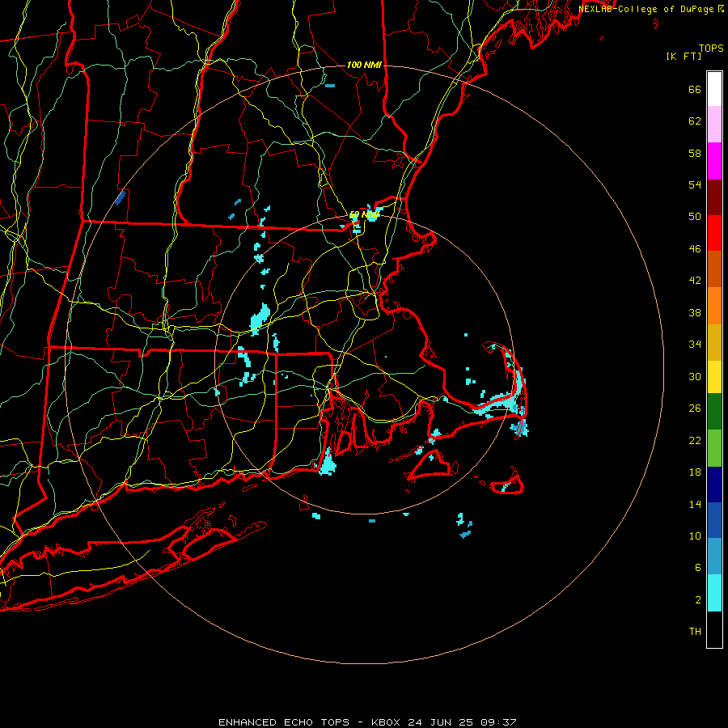This screenshot has width=728, height=728.
Task: Click the cyan echo on Nantucket island
Action: coord(506,487)
